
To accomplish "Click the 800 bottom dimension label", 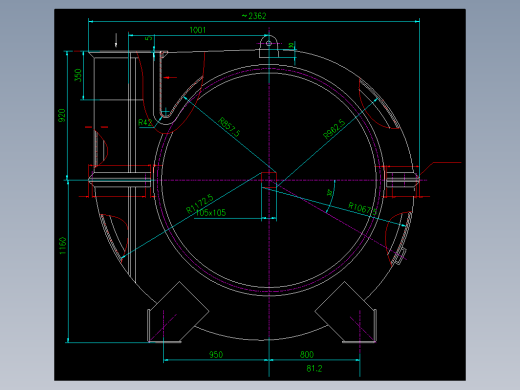I will 307,354.
